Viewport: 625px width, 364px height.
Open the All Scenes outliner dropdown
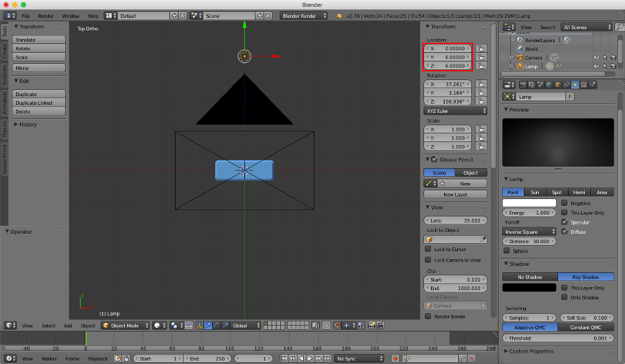click(x=587, y=27)
